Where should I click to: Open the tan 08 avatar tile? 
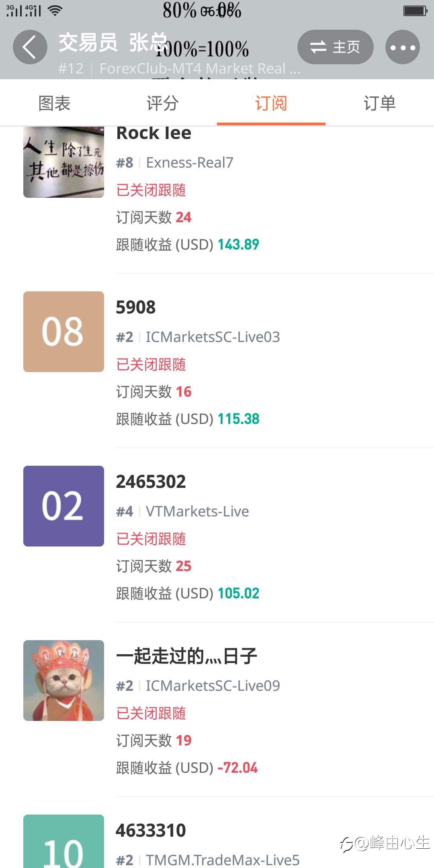click(63, 332)
